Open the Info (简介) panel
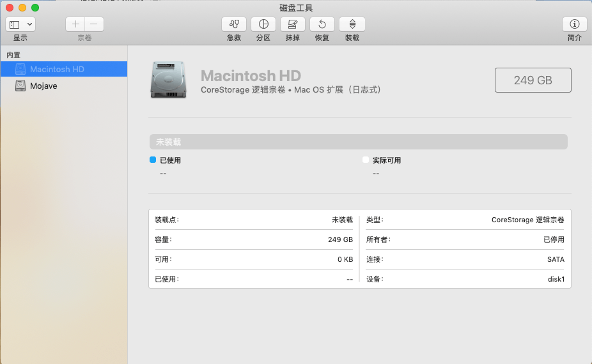Viewport: 592px width, 364px height. (574, 24)
